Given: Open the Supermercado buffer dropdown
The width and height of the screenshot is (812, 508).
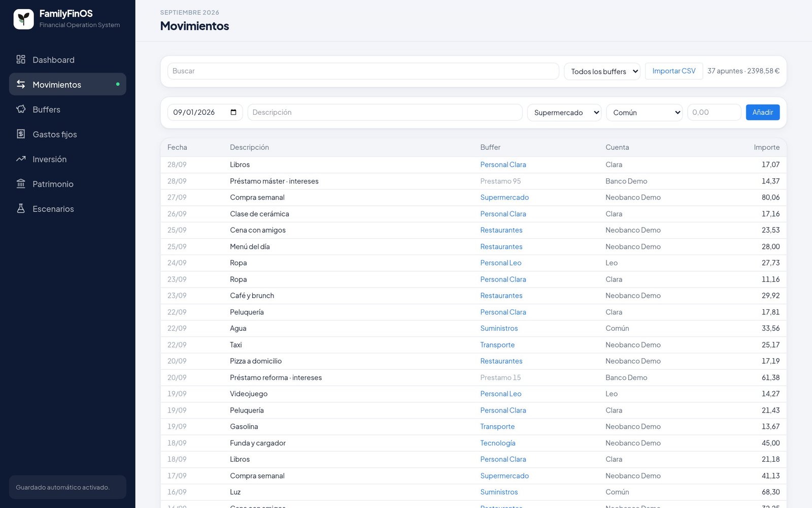Looking at the screenshot, I should 564,112.
